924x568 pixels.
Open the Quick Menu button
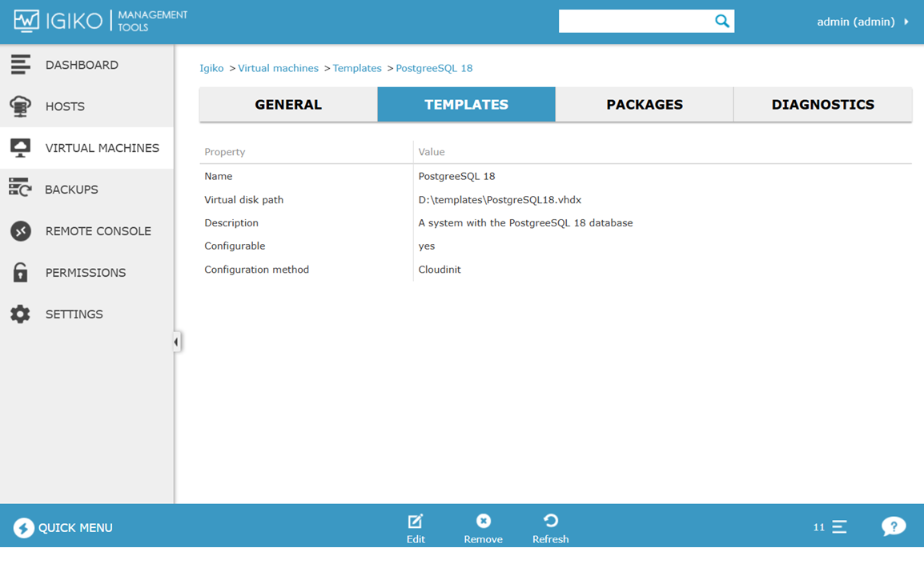coord(63,528)
